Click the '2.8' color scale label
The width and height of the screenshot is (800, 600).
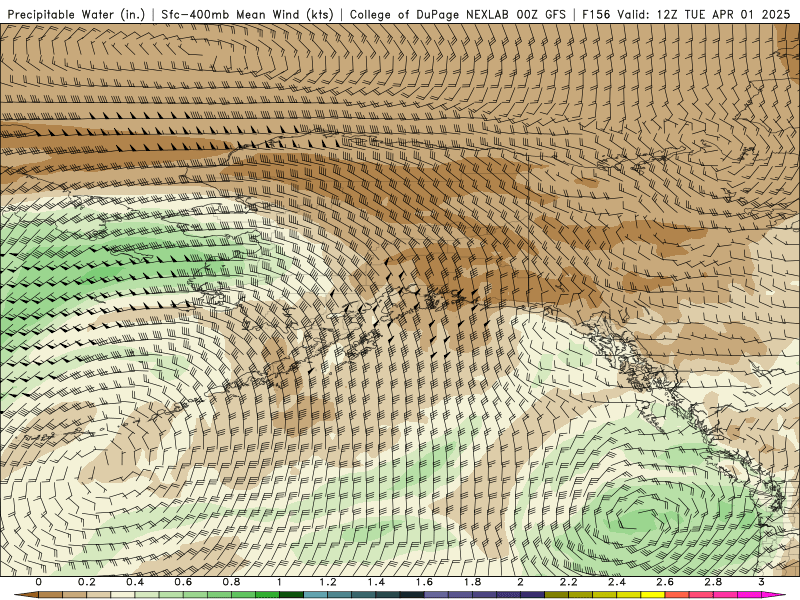(713, 582)
